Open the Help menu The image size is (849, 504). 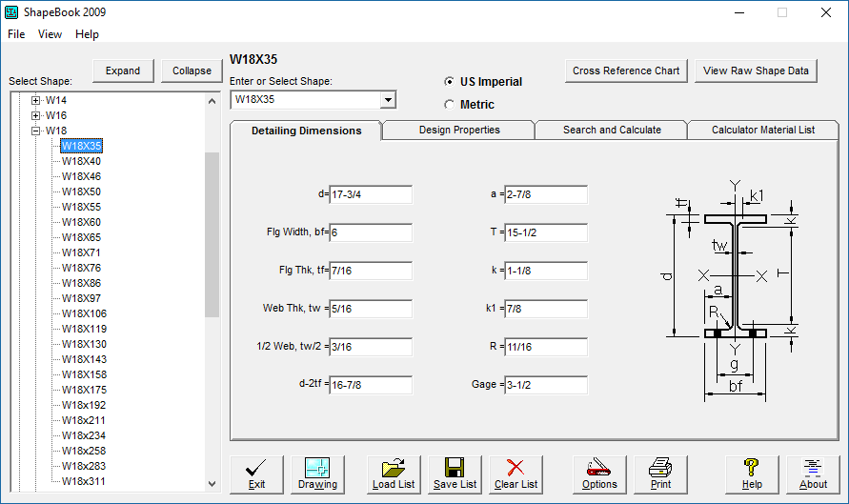[x=87, y=34]
